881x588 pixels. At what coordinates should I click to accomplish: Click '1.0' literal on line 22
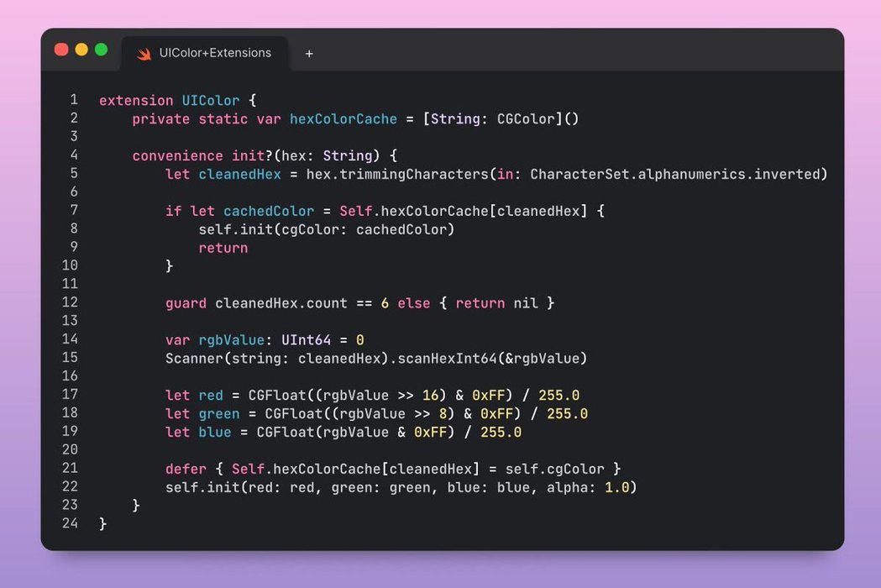(x=617, y=487)
